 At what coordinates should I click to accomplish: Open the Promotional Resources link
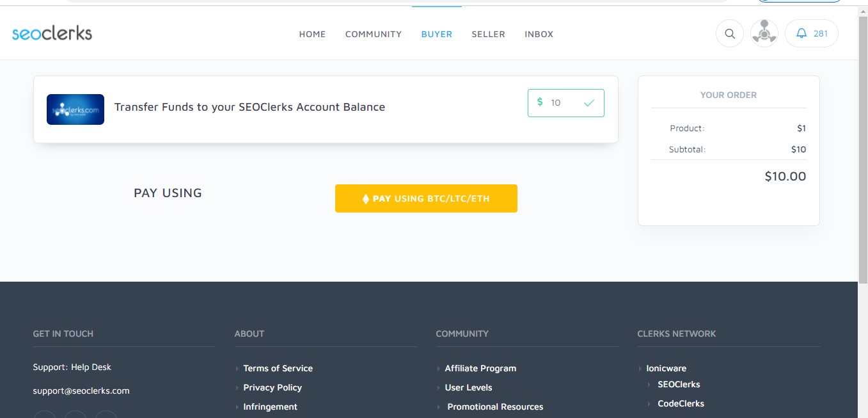click(x=495, y=406)
